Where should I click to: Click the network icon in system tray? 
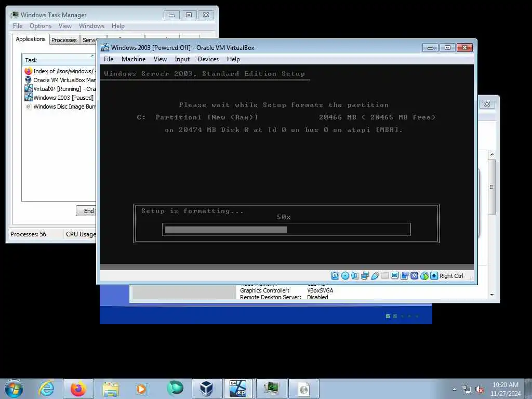tap(467, 390)
